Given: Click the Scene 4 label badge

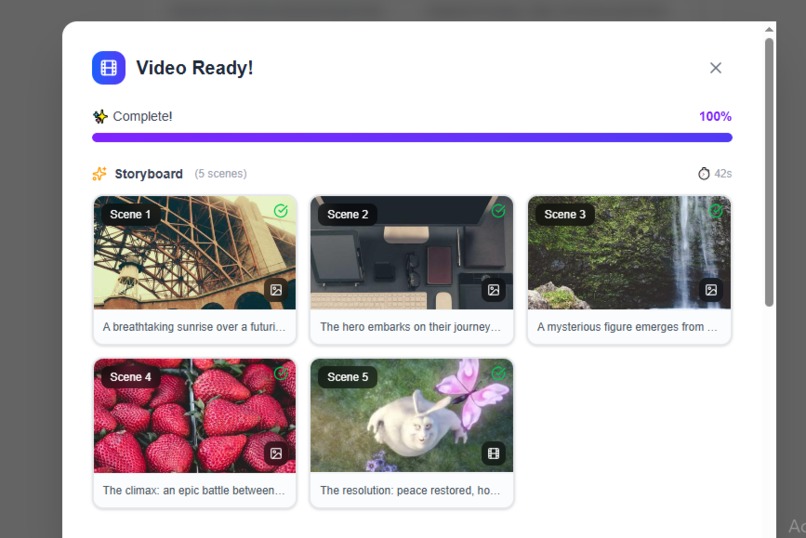Looking at the screenshot, I should [130, 377].
